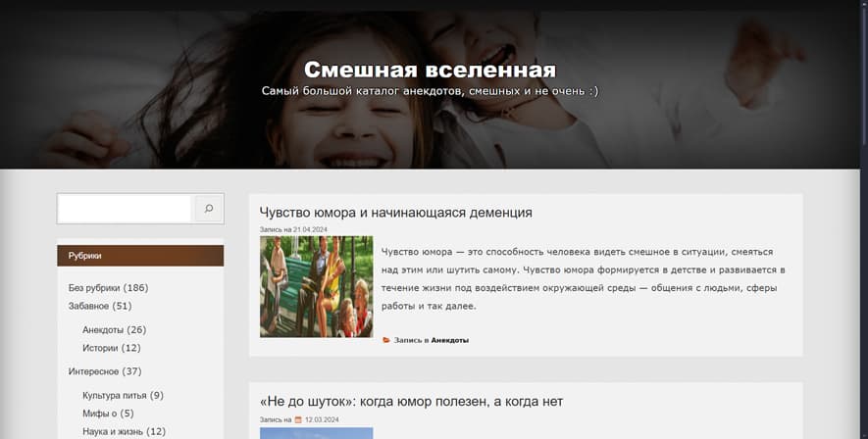Focus the sidebar search input field

125,209
